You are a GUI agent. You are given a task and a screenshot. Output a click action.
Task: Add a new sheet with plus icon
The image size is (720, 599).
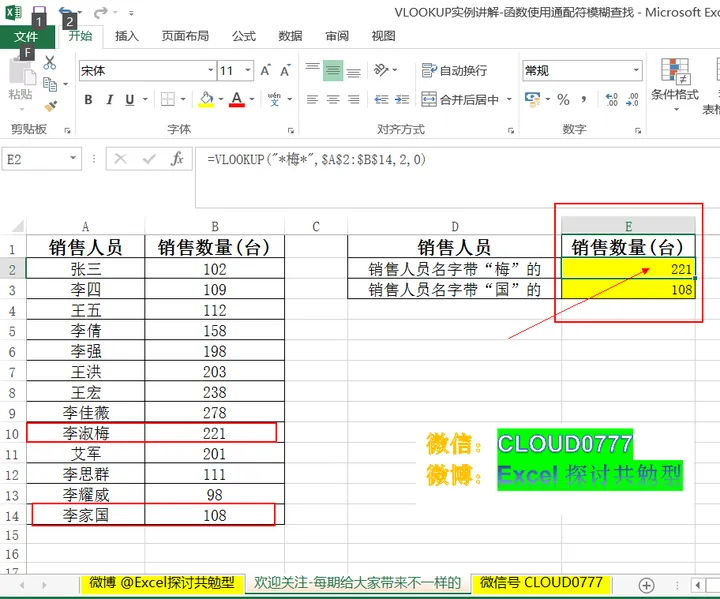pos(646,584)
